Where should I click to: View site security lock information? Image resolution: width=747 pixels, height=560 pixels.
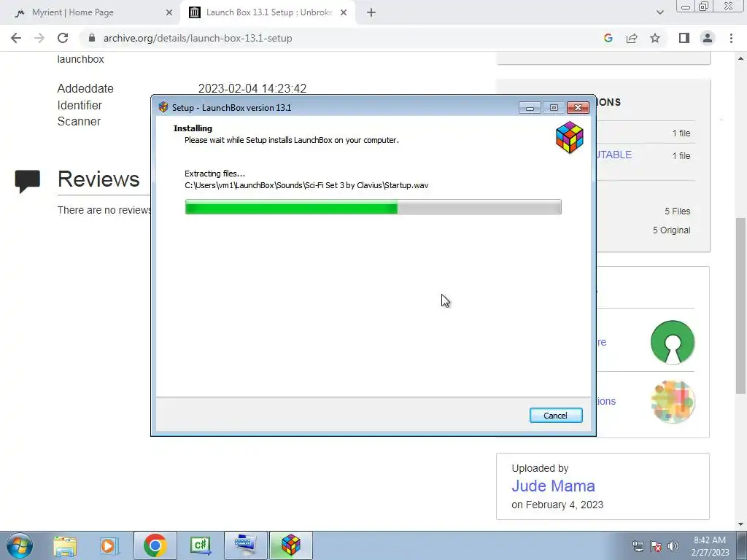click(91, 38)
